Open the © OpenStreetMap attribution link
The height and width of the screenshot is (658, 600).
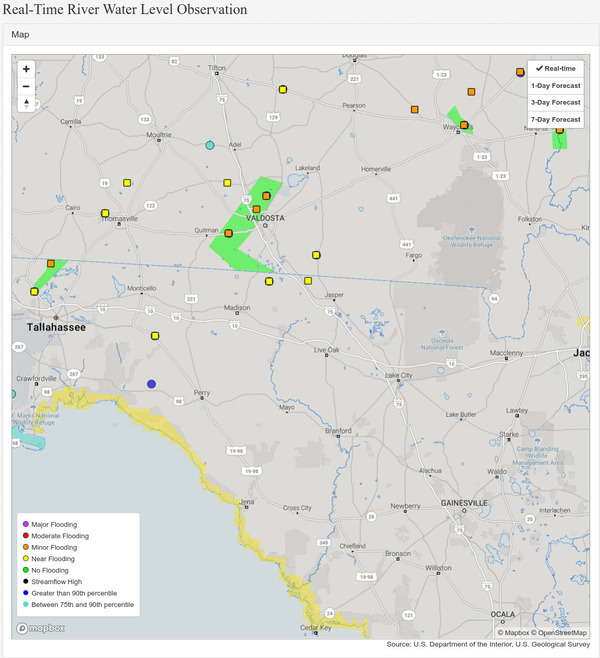tap(558, 632)
